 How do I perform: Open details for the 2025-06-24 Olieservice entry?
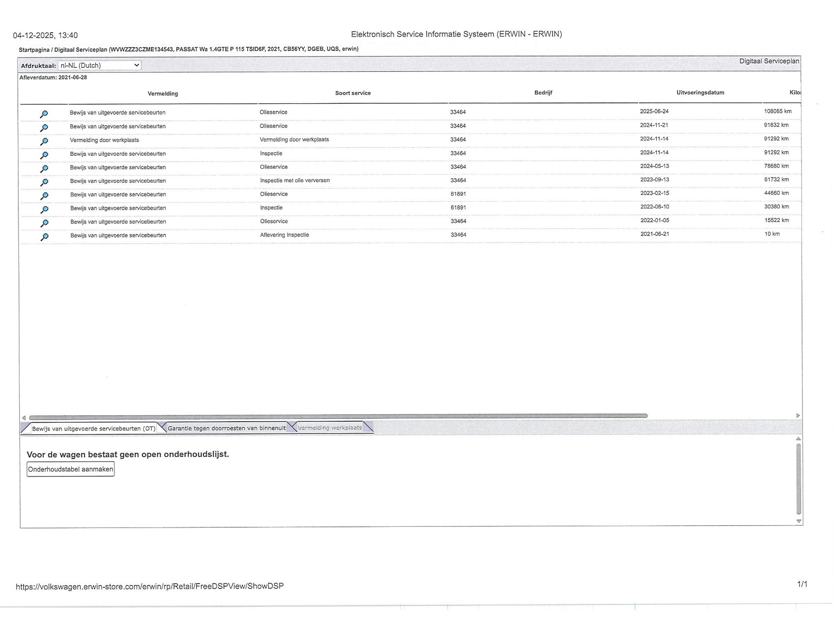44,114
